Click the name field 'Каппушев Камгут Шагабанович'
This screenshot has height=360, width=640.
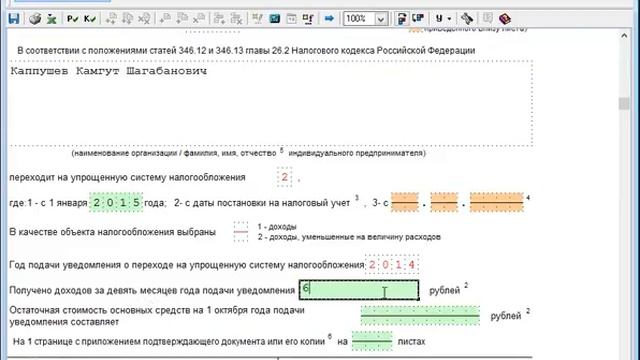pyautogui.click(x=271, y=103)
